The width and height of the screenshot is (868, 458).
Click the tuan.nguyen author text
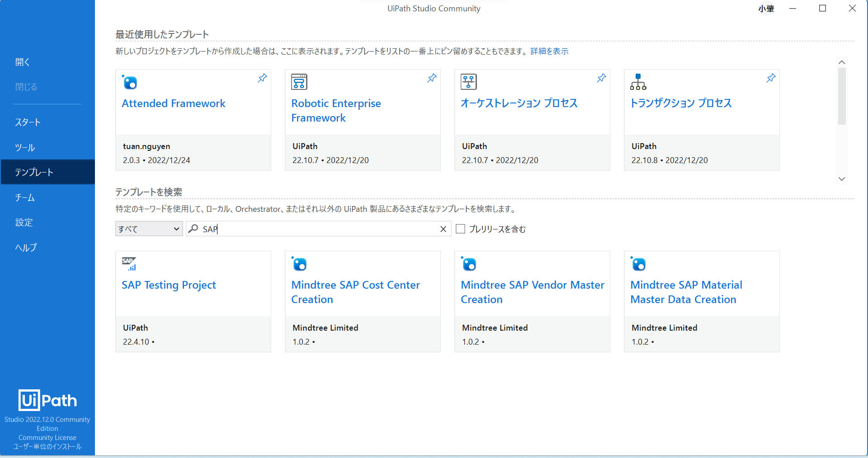coord(146,146)
